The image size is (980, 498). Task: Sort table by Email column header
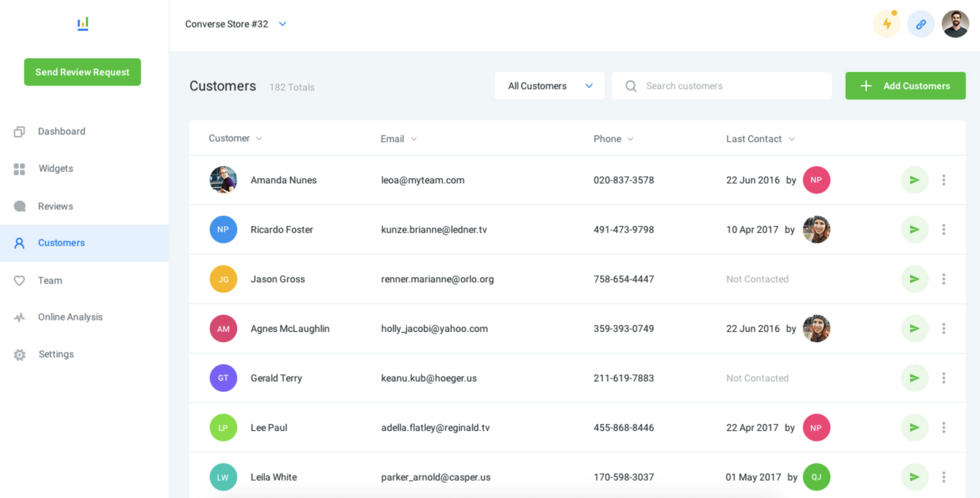pyautogui.click(x=392, y=139)
